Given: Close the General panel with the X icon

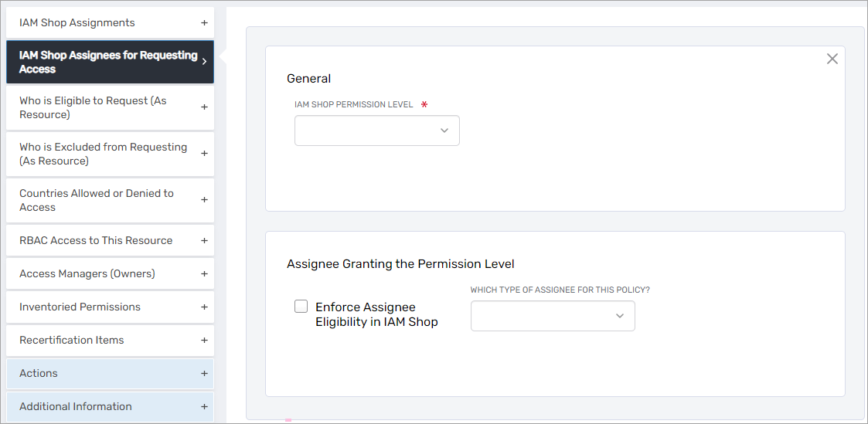Looking at the screenshot, I should [832, 59].
